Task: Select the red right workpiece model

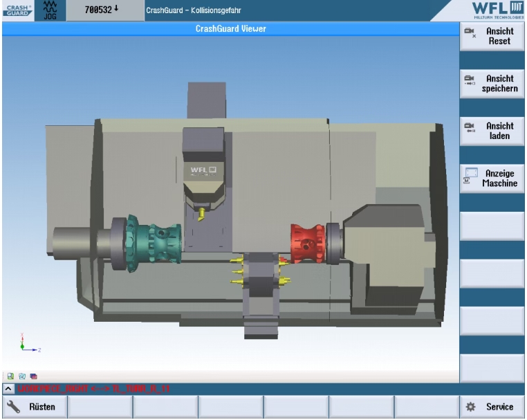Action: 308,244
